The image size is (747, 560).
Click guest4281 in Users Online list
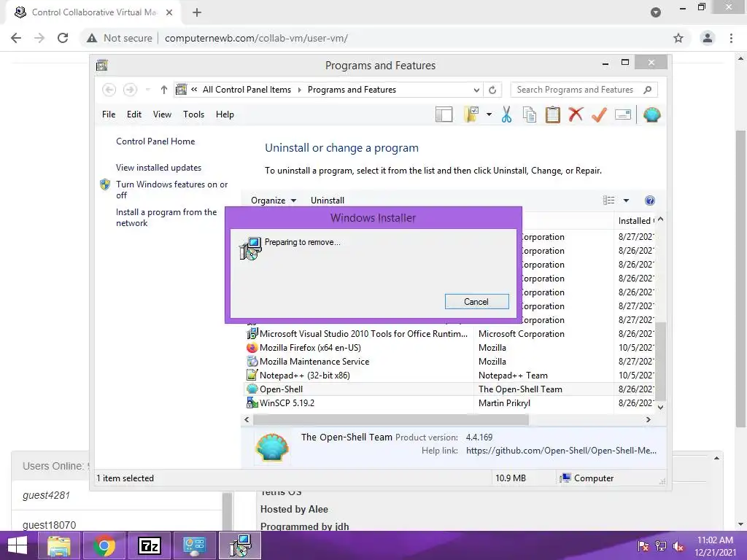point(46,495)
